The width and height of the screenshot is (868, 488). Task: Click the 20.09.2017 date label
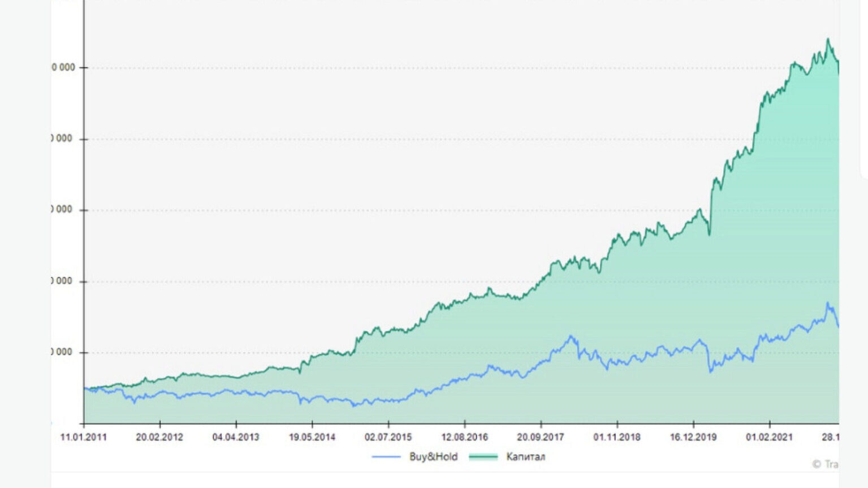tap(541, 437)
